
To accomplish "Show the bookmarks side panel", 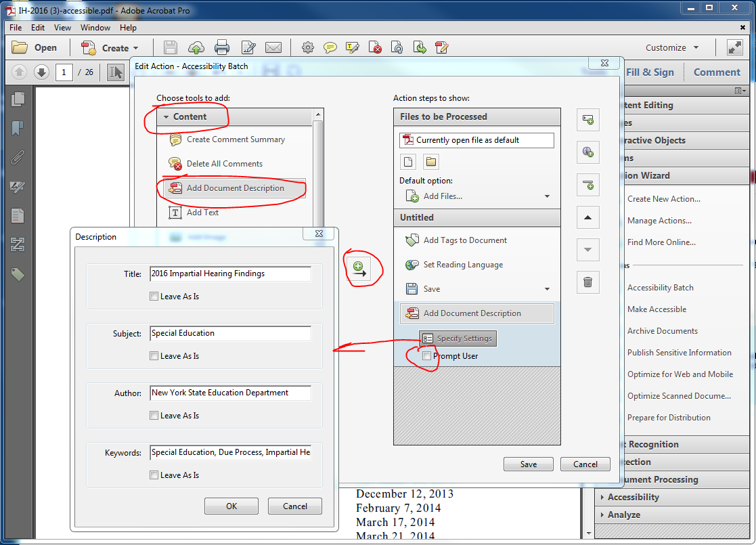I will 18,129.
